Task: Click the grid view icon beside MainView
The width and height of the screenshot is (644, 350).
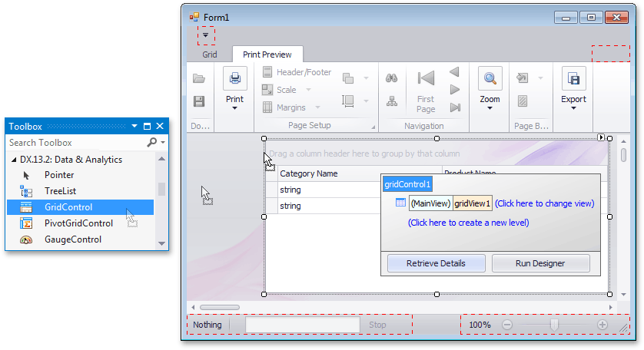Action: tap(400, 203)
